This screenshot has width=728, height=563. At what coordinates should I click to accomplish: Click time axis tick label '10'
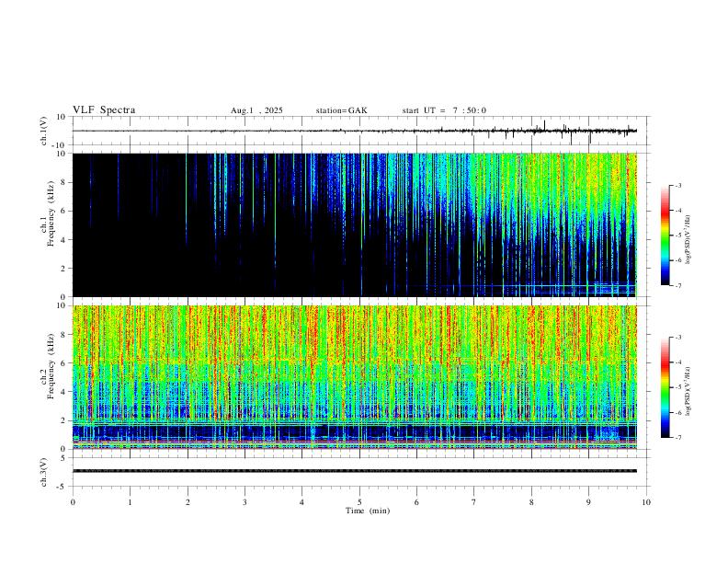click(x=646, y=502)
